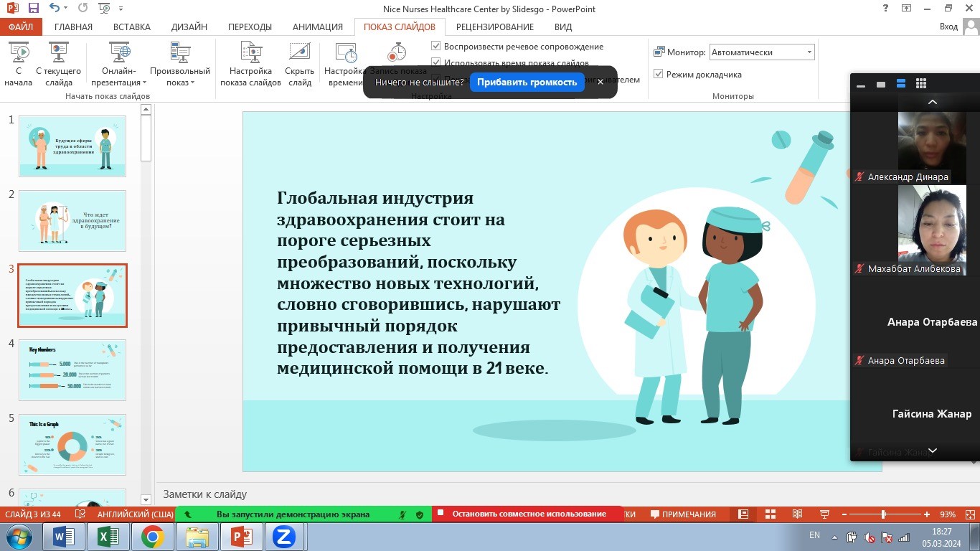Viewport: 980px width, 551px height.
Task: Click the PowerPoint help question mark
Action: pos(887,9)
